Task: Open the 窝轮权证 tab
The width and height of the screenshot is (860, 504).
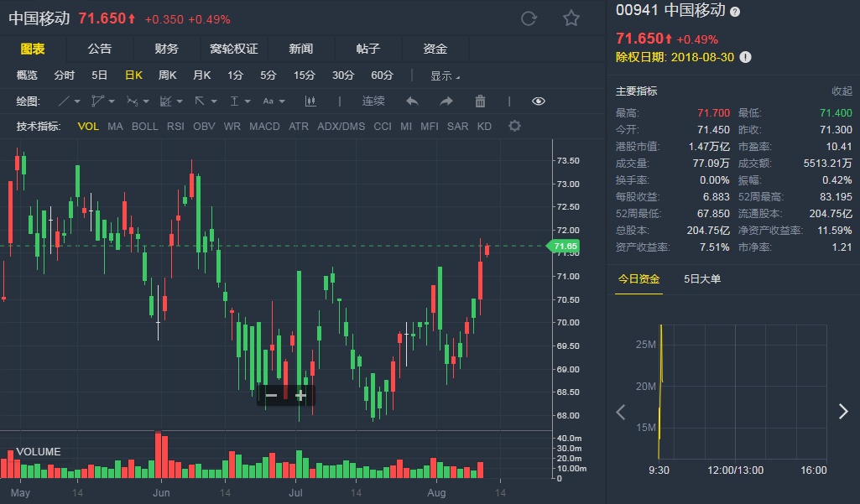Action: tap(233, 49)
